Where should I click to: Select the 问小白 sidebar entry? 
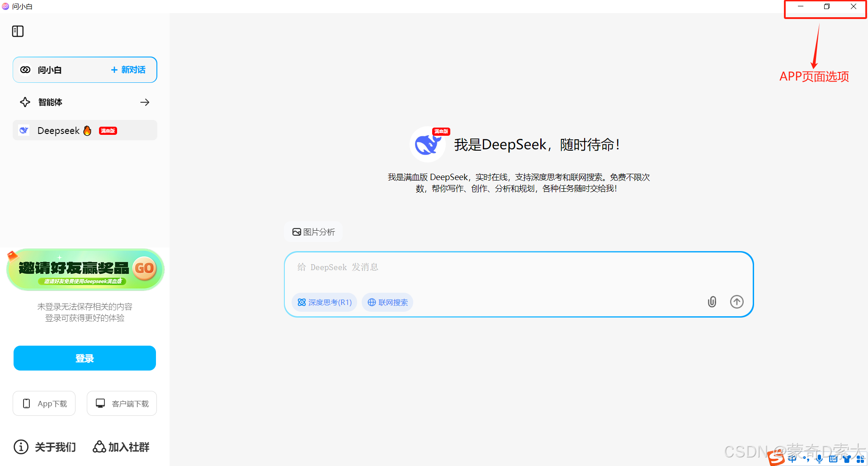pyautogui.click(x=85, y=70)
